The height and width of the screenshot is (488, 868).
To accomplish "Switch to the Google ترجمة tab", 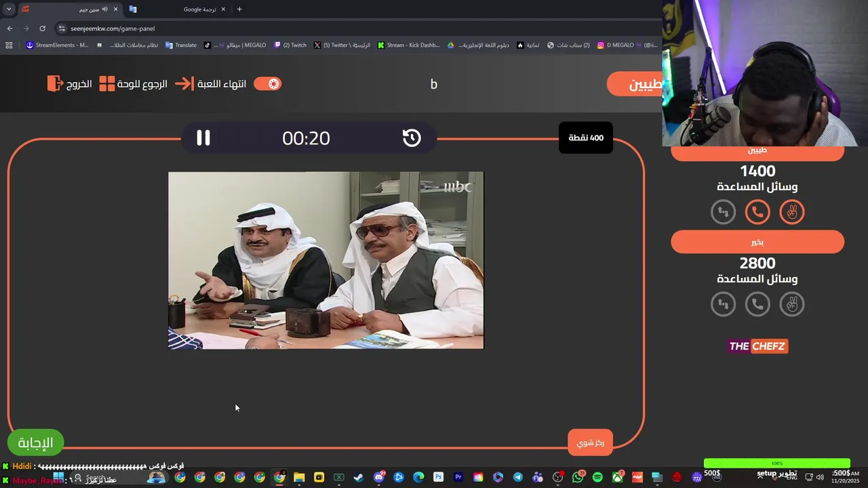I will click(x=178, y=9).
